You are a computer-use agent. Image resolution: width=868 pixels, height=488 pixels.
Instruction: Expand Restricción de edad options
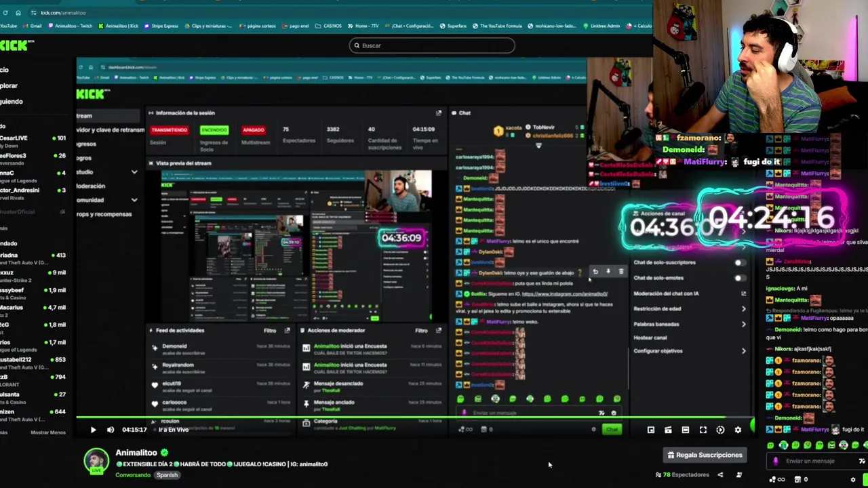pyautogui.click(x=744, y=309)
